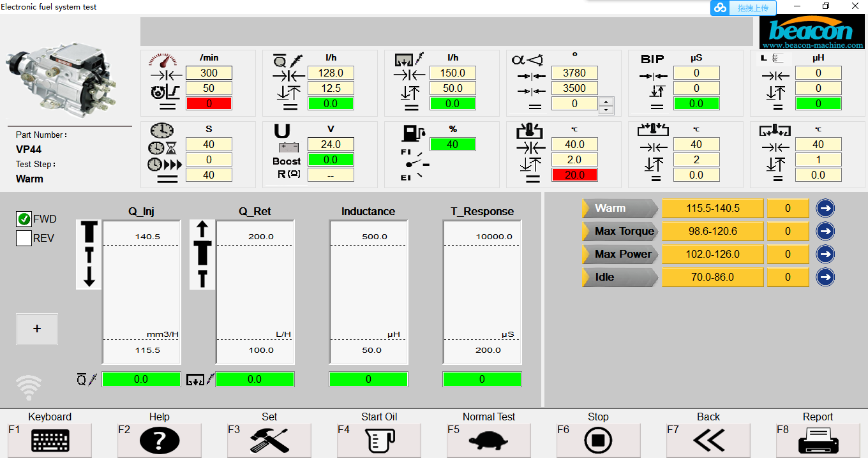Select the Idle test step
The image size is (868, 458).
pos(620,277)
